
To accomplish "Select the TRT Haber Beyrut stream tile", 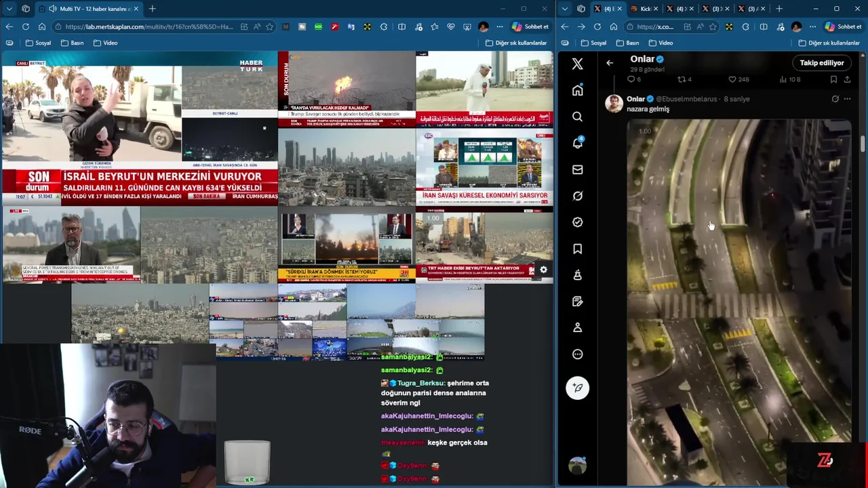I will [x=484, y=244].
